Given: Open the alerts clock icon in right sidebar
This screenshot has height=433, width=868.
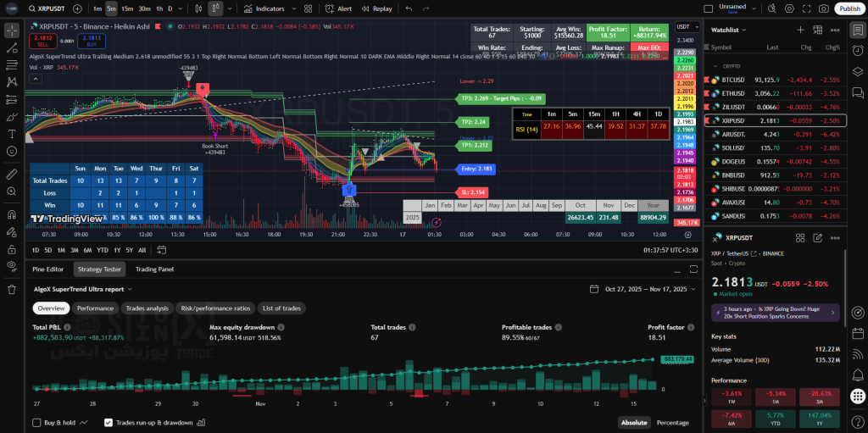Looking at the screenshot, I should click(x=858, y=50).
